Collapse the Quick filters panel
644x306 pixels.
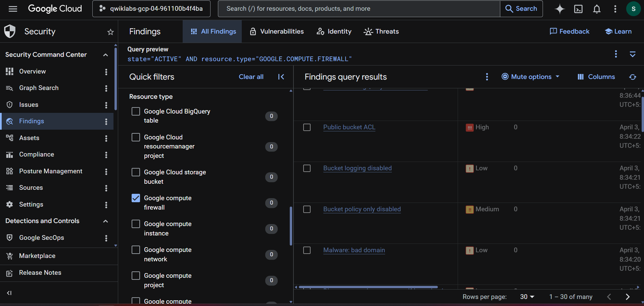[281, 77]
